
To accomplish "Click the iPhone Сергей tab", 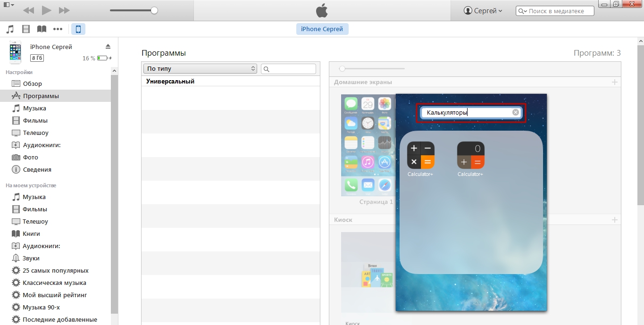I will tap(322, 29).
